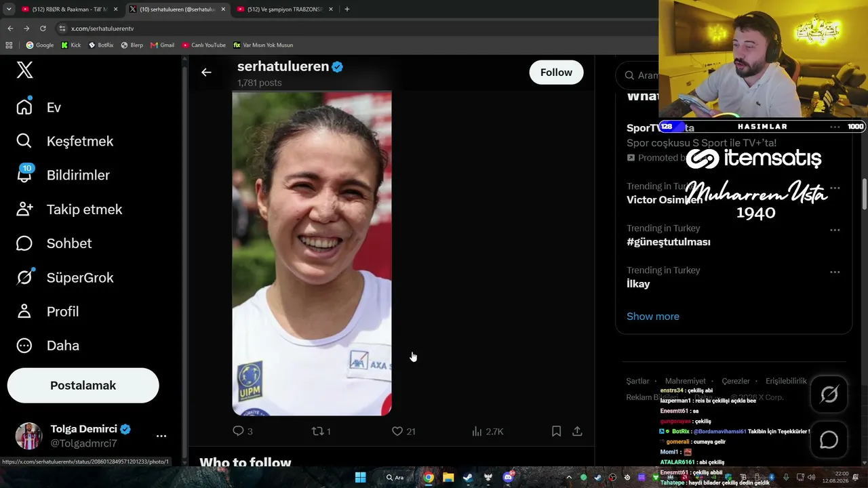Click the Postalamak post button
This screenshot has height=488, width=868.
click(x=83, y=386)
